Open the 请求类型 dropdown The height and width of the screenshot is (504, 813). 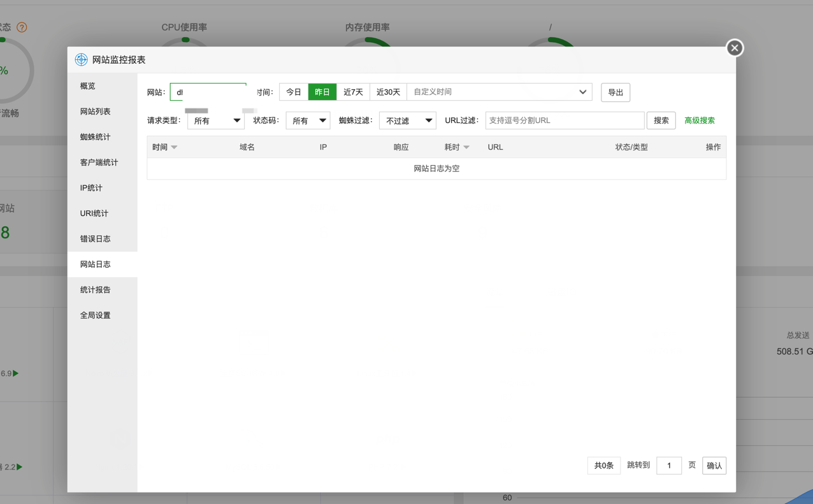[216, 120]
